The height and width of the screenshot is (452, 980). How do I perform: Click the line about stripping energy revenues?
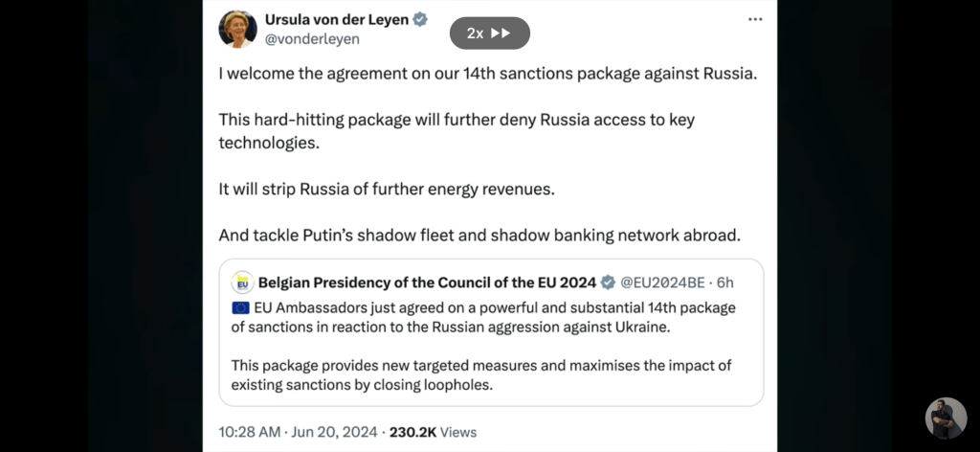[386, 189]
